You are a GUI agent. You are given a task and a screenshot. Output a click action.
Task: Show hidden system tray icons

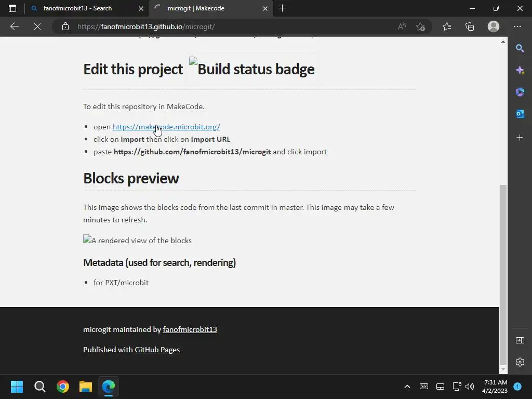tap(407, 387)
